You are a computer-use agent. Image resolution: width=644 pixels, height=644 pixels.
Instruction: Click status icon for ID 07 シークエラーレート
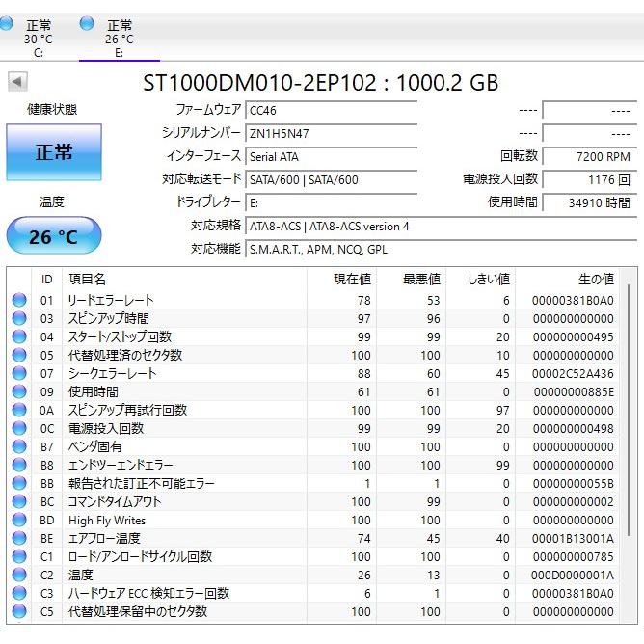pyautogui.click(x=19, y=373)
